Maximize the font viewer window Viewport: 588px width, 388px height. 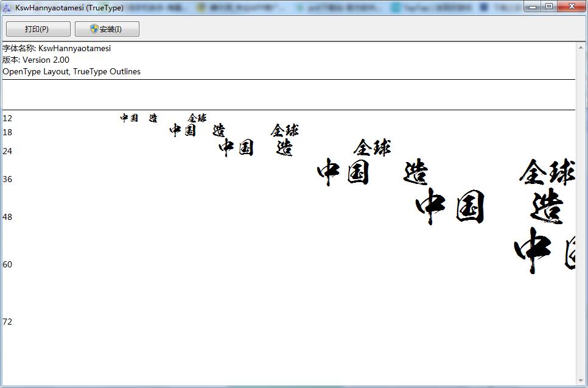548,6
